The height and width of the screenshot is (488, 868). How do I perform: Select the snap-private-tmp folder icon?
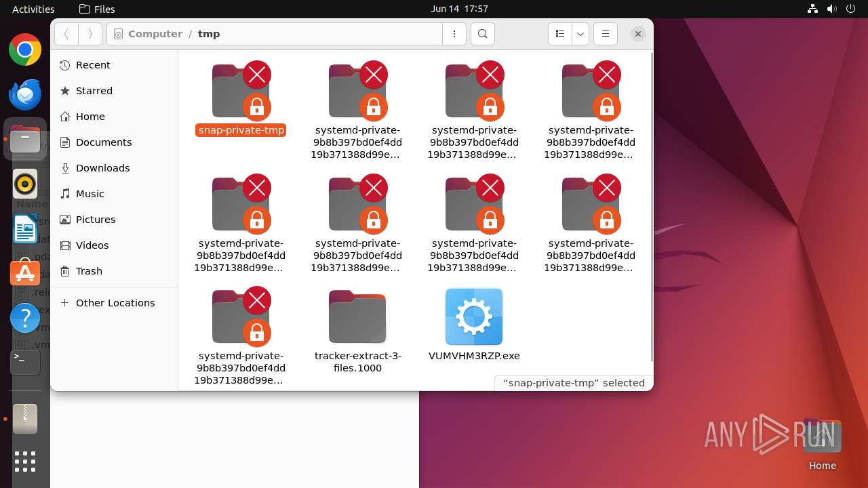tap(241, 90)
